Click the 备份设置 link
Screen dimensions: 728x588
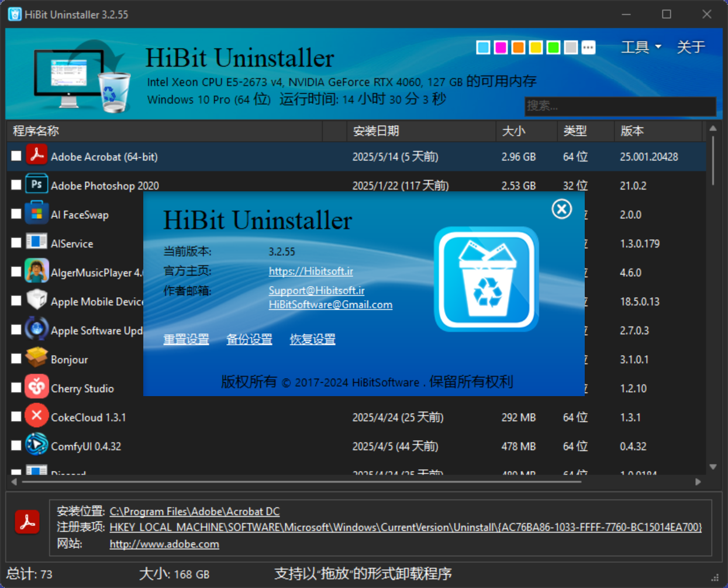pos(249,339)
